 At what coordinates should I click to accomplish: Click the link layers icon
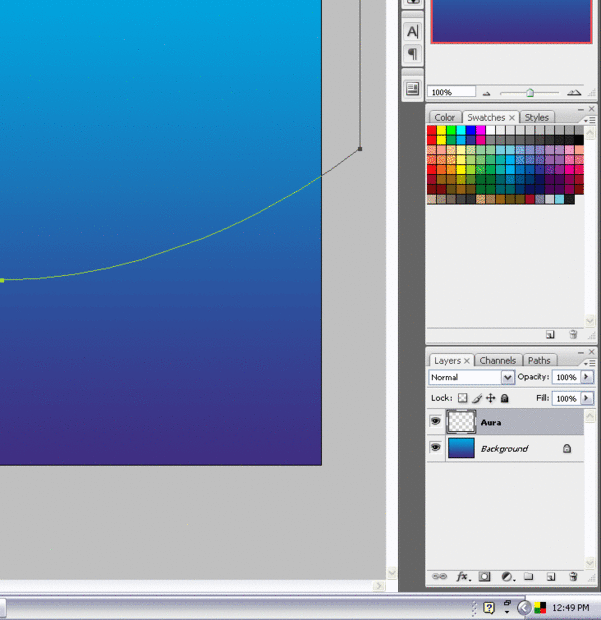pyautogui.click(x=439, y=577)
